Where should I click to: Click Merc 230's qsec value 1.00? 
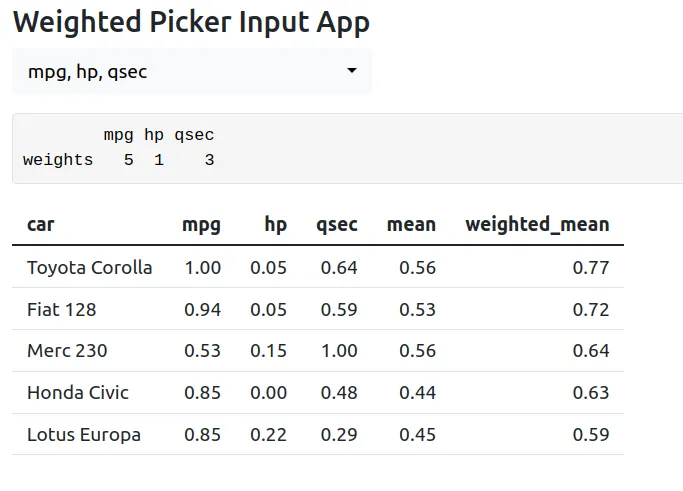(339, 351)
